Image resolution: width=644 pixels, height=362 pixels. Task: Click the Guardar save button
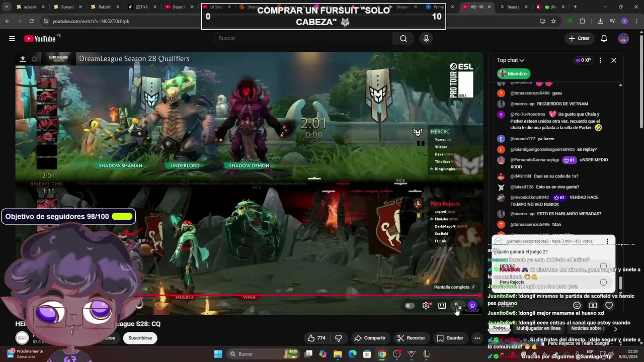point(450,338)
